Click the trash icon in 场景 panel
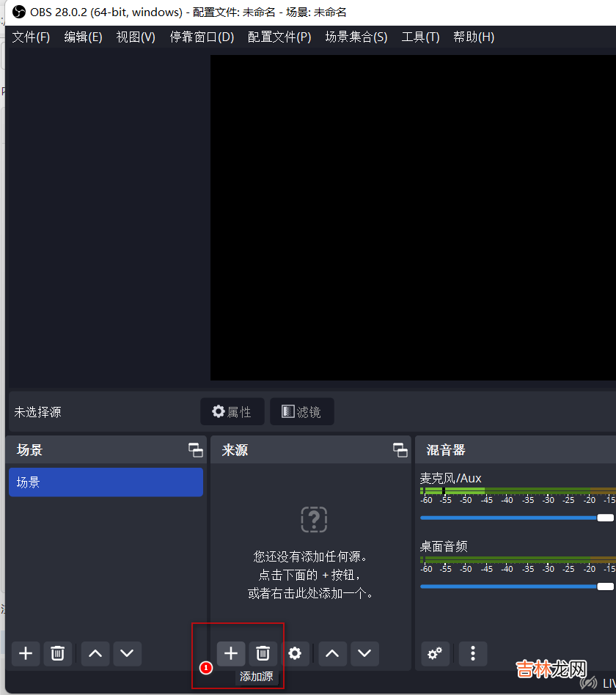This screenshot has width=616, height=695. [58, 653]
